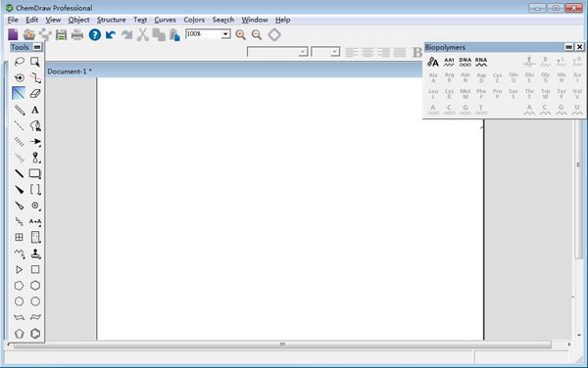588x368 pixels.
Task: Collapse the Biopolymers panel
Action: pyautogui.click(x=568, y=47)
